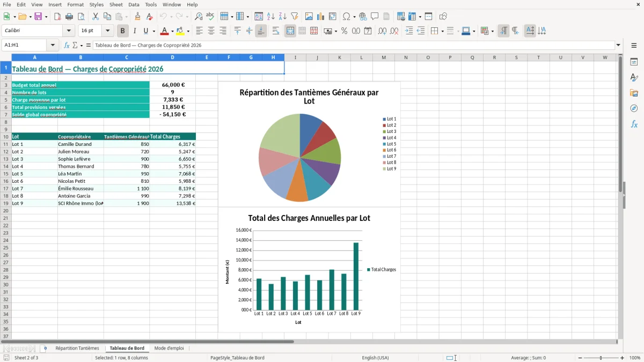Open Find and Replace
This screenshot has height=362, width=644.
point(199,17)
